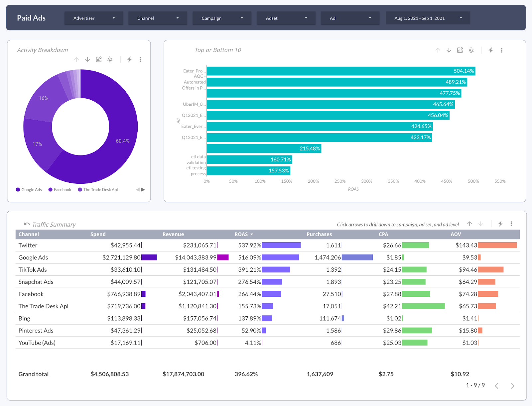Click the next page arrow near 1-9/9
The height and width of the screenshot is (406, 532).
click(512, 386)
